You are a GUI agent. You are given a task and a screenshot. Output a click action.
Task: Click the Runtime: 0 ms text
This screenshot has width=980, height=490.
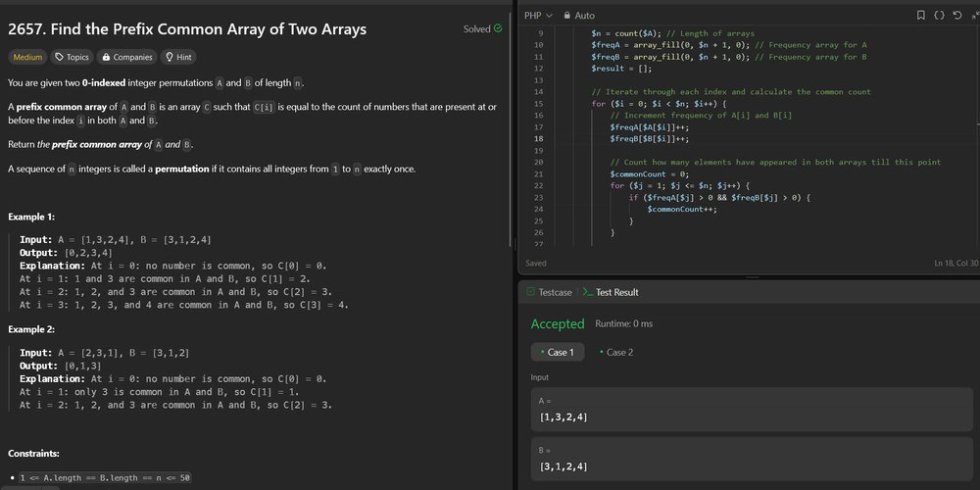623,323
